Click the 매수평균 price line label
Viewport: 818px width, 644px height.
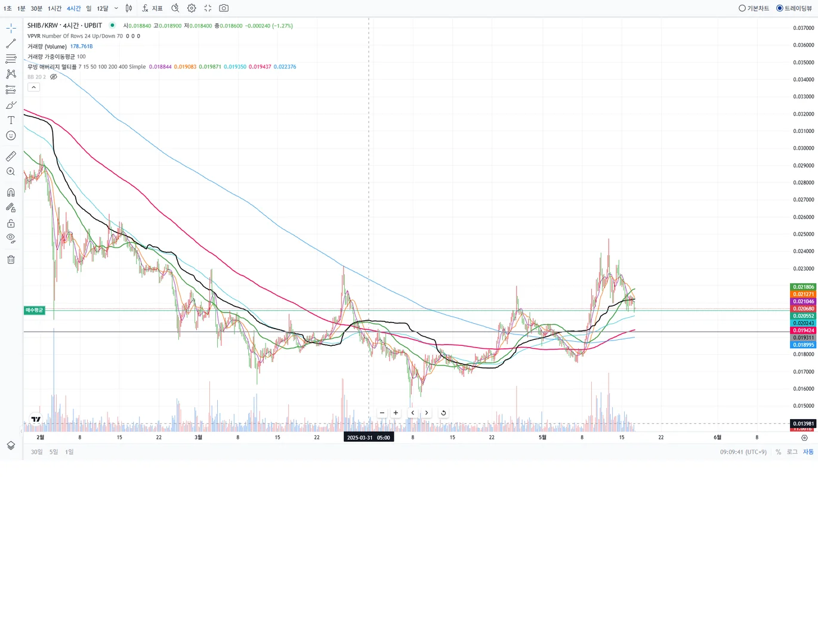35,310
